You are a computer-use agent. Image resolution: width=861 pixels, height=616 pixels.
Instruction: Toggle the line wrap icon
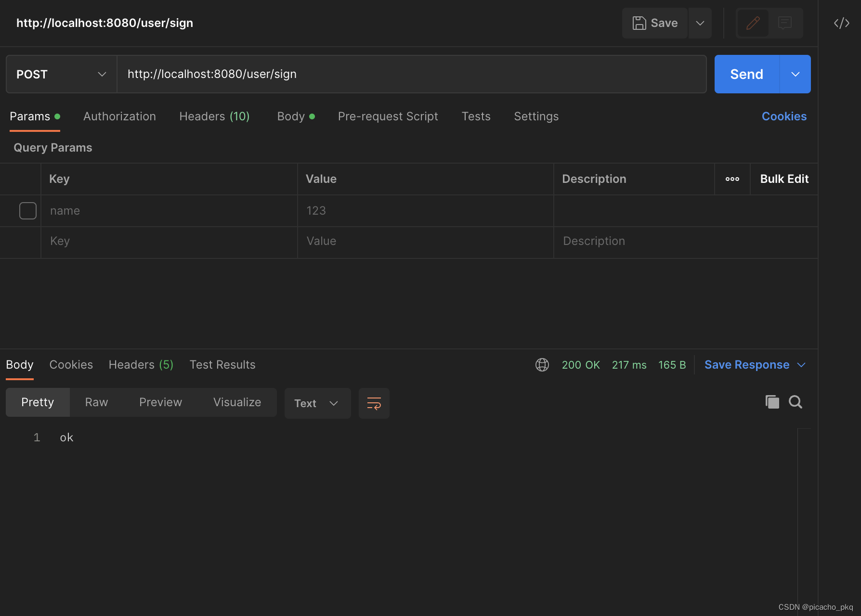[x=374, y=403]
